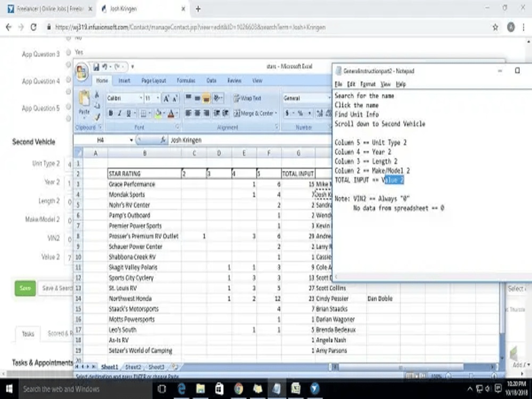
Task: Switch to the Formulas ribbon tab
Action: pos(186,81)
